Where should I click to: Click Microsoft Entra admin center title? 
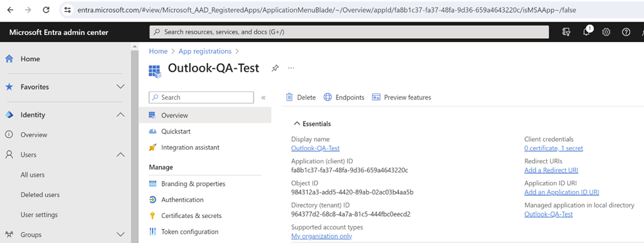[x=58, y=32]
